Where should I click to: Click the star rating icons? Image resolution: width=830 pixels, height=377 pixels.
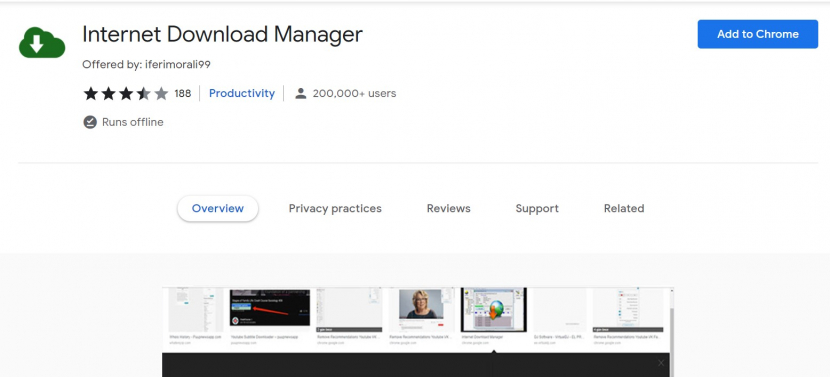click(x=126, y=94)
